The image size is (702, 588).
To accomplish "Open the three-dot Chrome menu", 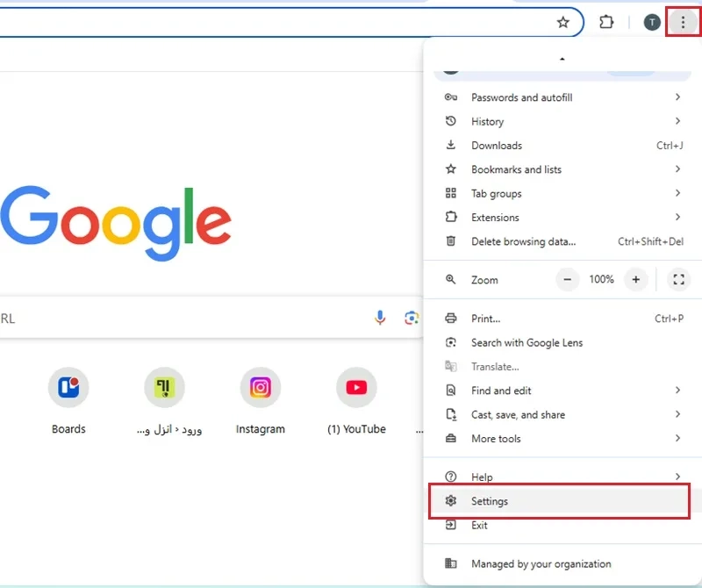I will pos(683,22).
